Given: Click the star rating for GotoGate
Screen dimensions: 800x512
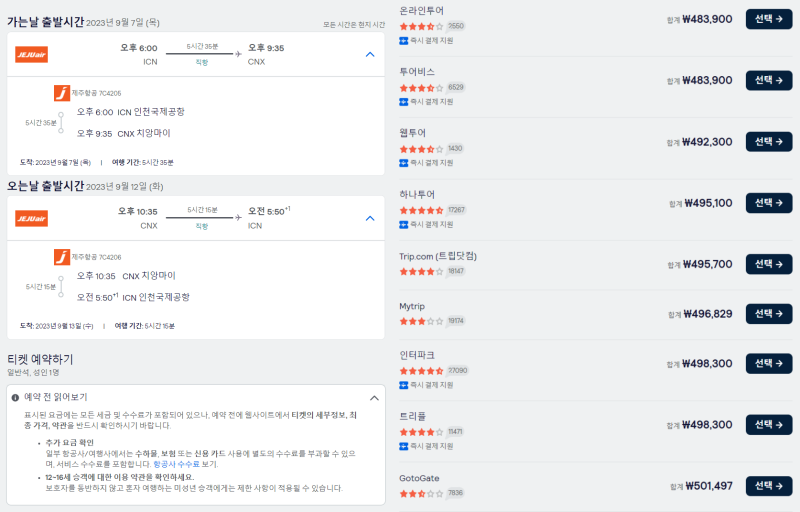Looking at the screenshot, I should (421, 493).
